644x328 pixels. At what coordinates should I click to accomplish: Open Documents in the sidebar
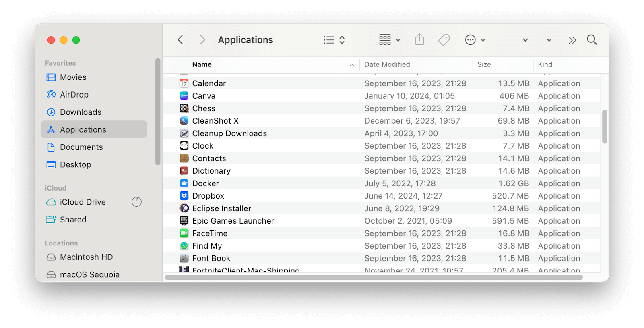coord(94,147)
